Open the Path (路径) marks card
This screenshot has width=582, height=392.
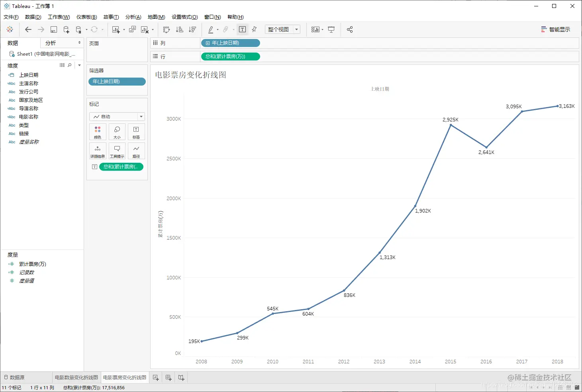coord(136,151)
